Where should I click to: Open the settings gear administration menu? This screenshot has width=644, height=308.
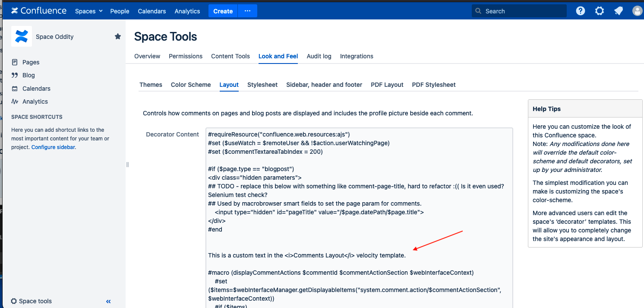tap(600, 11)
